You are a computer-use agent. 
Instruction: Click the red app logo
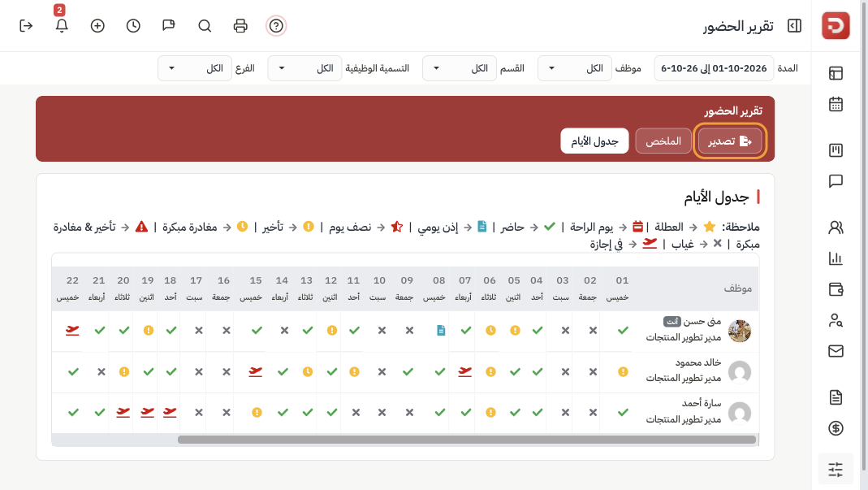[836, 25]
